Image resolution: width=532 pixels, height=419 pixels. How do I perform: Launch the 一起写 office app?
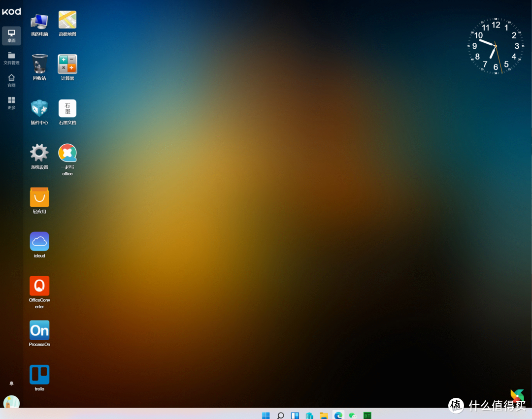pos(67,153)
